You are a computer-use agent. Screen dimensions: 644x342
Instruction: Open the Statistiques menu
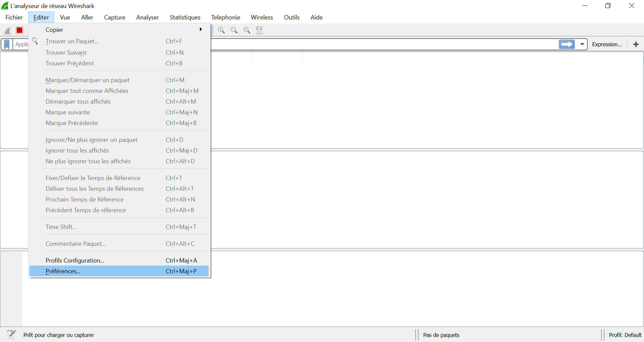click(185, 17)
